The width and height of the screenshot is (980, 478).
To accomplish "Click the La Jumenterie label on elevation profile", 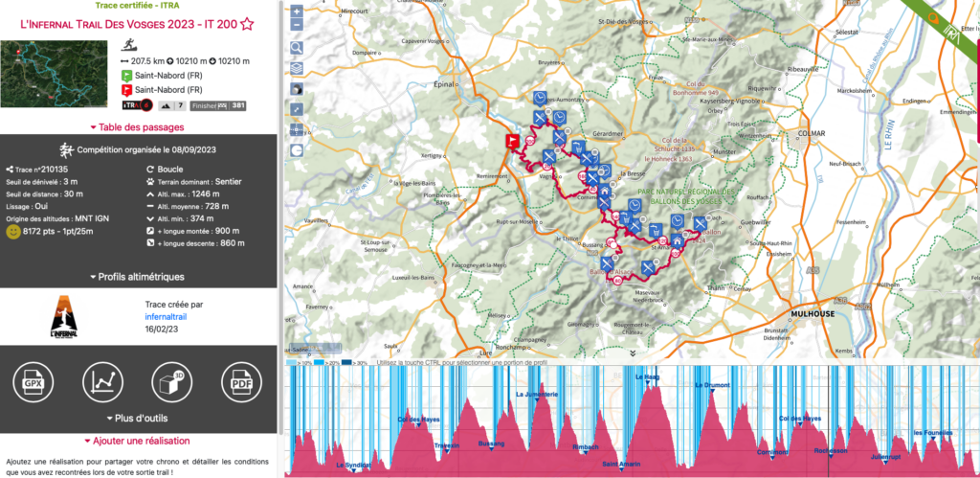I will coord(536,395).
